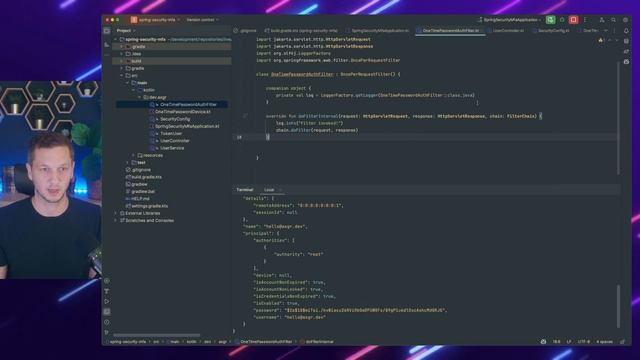640x360 pixels.
Task: Select OneTimePasswordDevice.kt in project tree
Action: pos(182,112)
